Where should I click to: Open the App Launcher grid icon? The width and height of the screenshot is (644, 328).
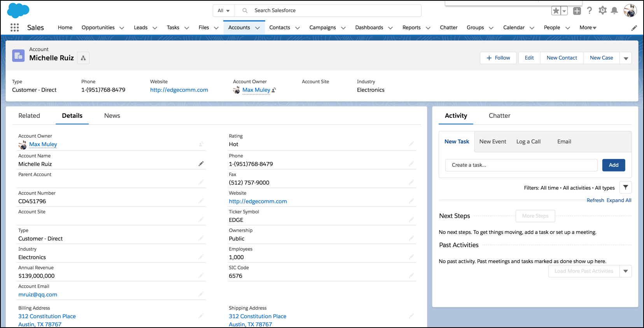tap(15, 28)
